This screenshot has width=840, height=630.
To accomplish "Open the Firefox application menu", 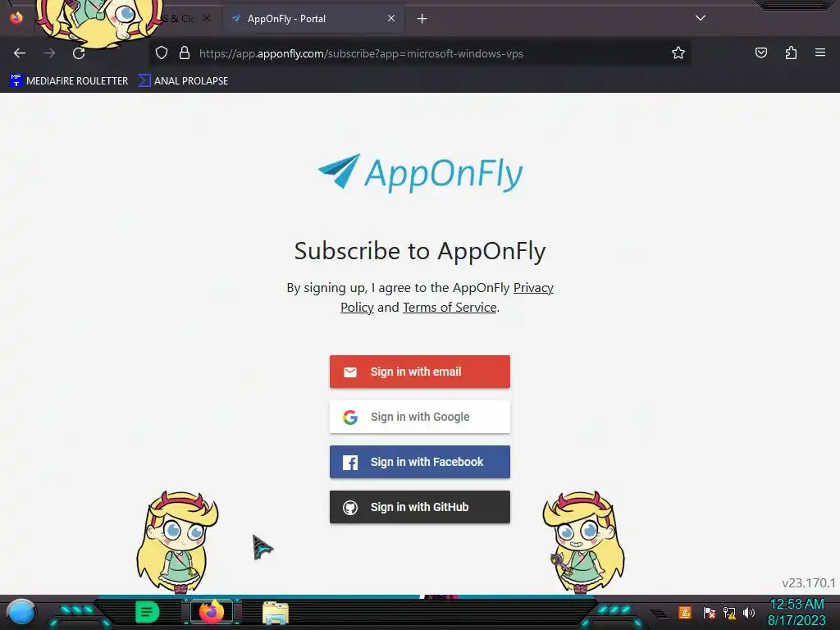I will click(819, 53).
